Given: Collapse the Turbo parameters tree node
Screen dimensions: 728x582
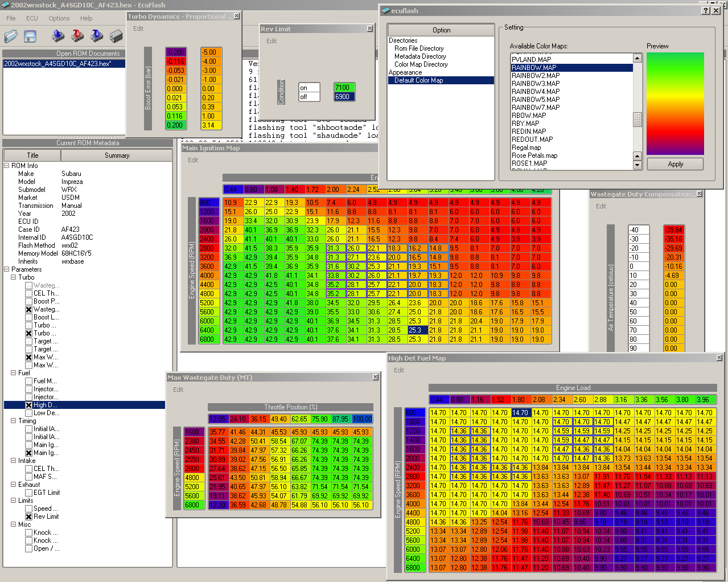Looking at the screenshot, I should tap(14, 277).
